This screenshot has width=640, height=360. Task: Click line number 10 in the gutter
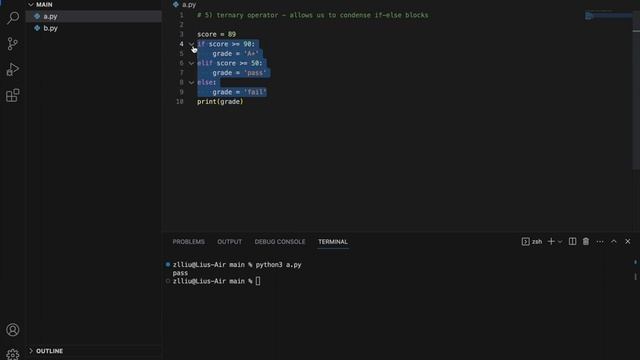[x=180, y=102]
